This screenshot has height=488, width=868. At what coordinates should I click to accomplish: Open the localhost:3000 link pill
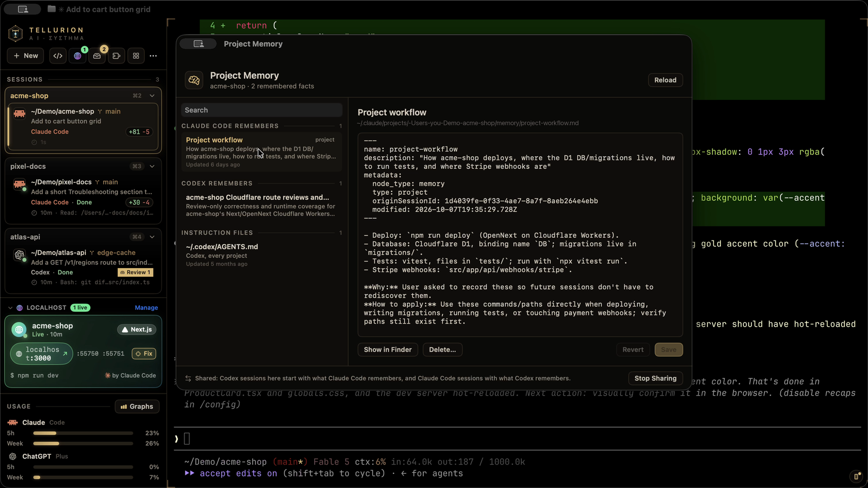pyautogui.click(x=42, y=354)
